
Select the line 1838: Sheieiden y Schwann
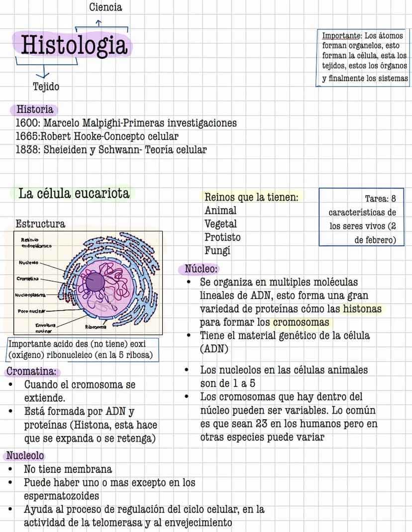pyautogui.click(x=111, y=150)
